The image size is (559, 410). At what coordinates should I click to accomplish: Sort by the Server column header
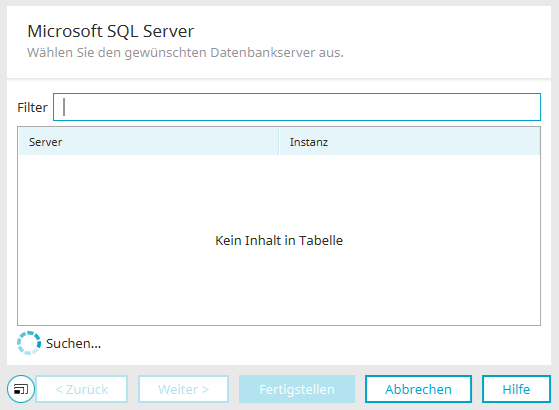click(148, 142)
